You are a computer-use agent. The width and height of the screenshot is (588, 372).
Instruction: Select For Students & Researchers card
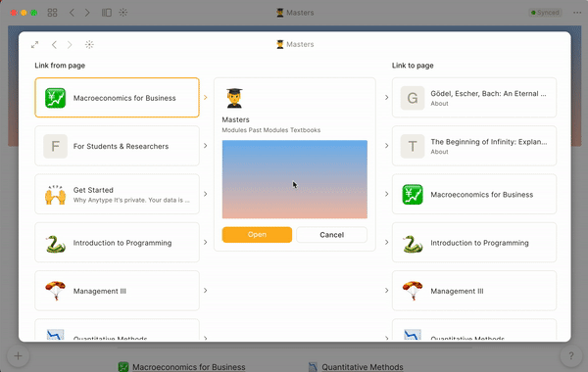point(117,146)
